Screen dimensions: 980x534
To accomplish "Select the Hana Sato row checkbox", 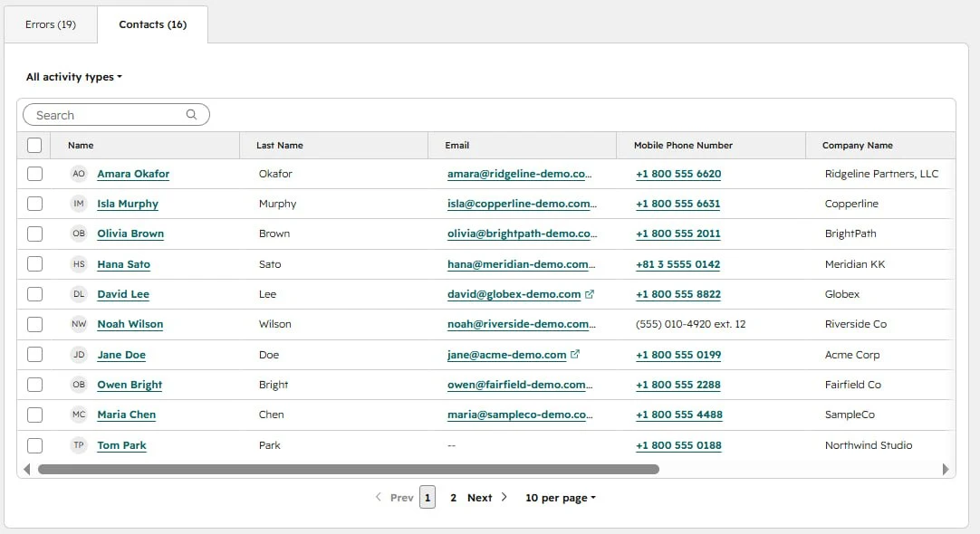I will (35, 264).
